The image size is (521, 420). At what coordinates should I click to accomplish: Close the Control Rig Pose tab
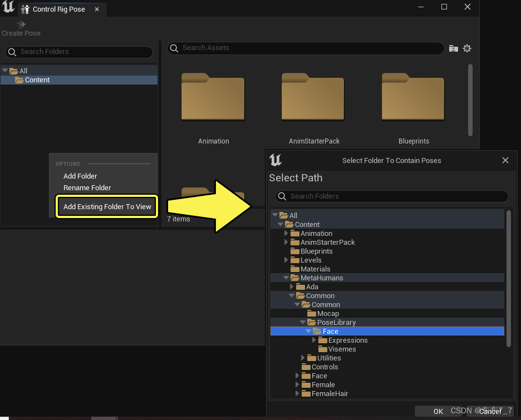pyautogui.click(x=97, y=9)
